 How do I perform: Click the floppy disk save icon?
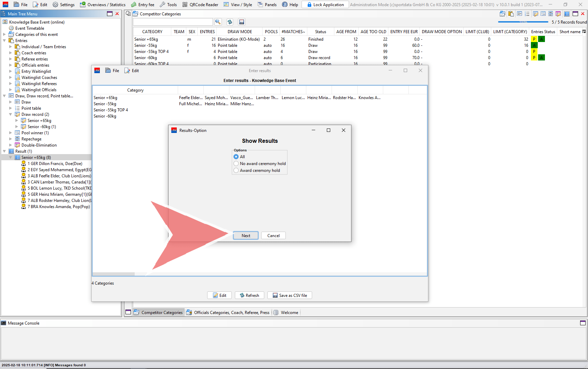click(242, 22)
